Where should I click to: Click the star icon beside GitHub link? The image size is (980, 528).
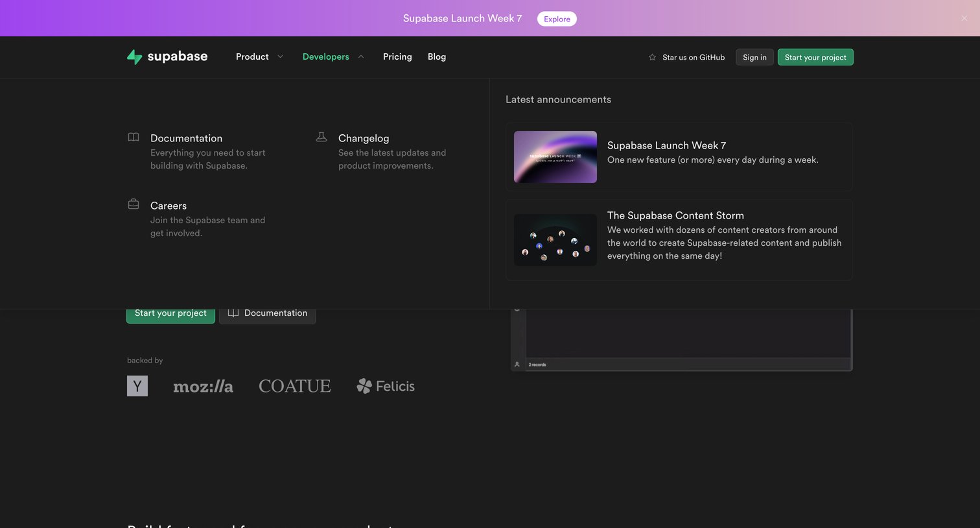point(652,57)
